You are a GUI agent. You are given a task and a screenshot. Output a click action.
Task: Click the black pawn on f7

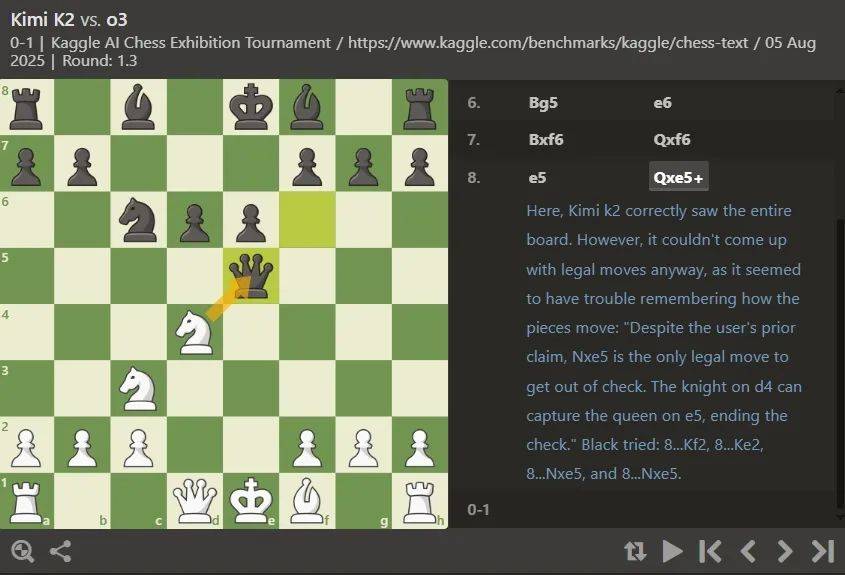coord(307,167)
